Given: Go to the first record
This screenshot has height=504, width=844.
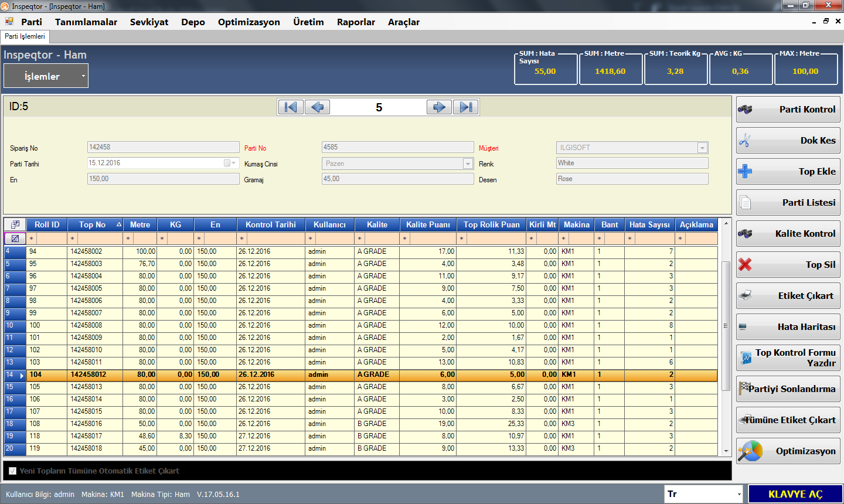Looking at the screenshot, I should [290, 107].
